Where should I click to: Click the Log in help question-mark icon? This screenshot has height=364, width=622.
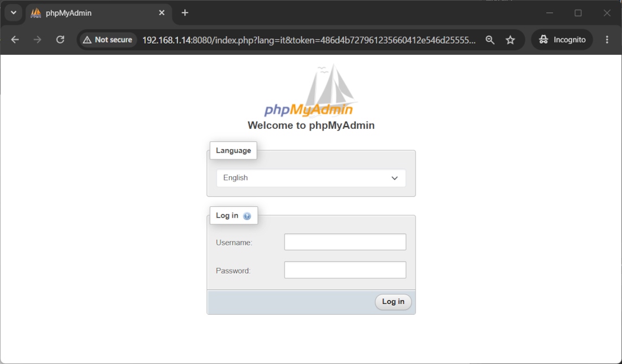[247, 216]
